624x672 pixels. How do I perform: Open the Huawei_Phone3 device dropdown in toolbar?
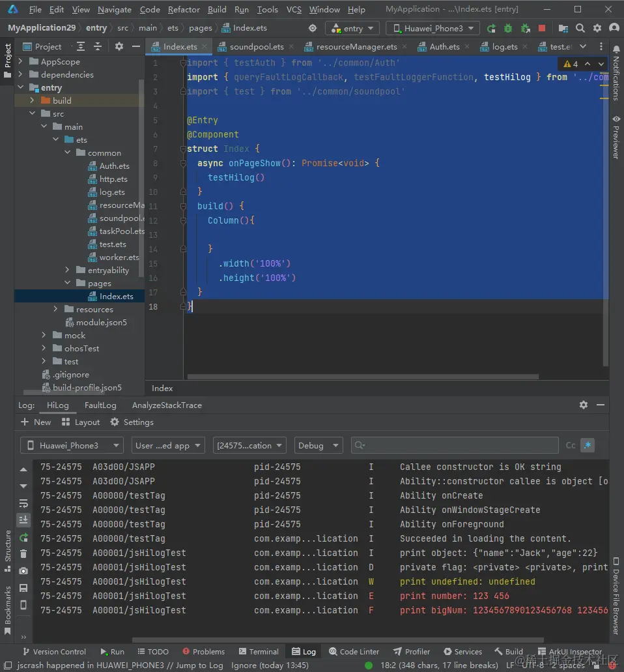(433, 29)
